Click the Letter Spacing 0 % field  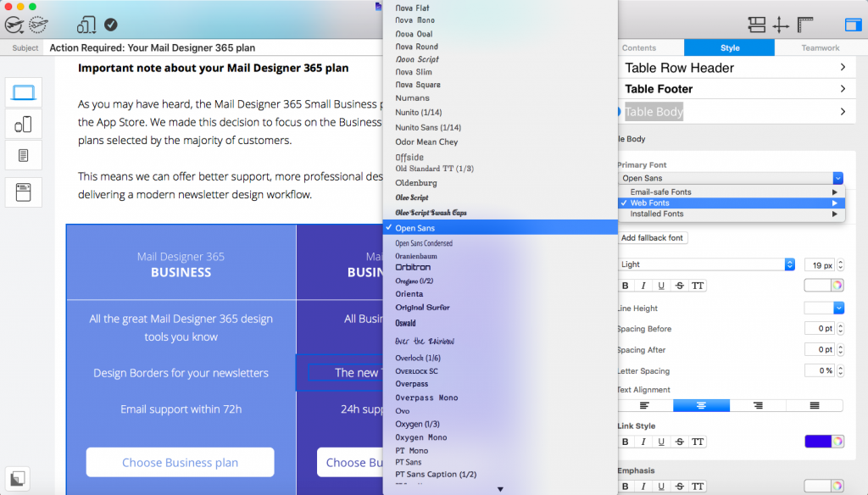[820, 371]
